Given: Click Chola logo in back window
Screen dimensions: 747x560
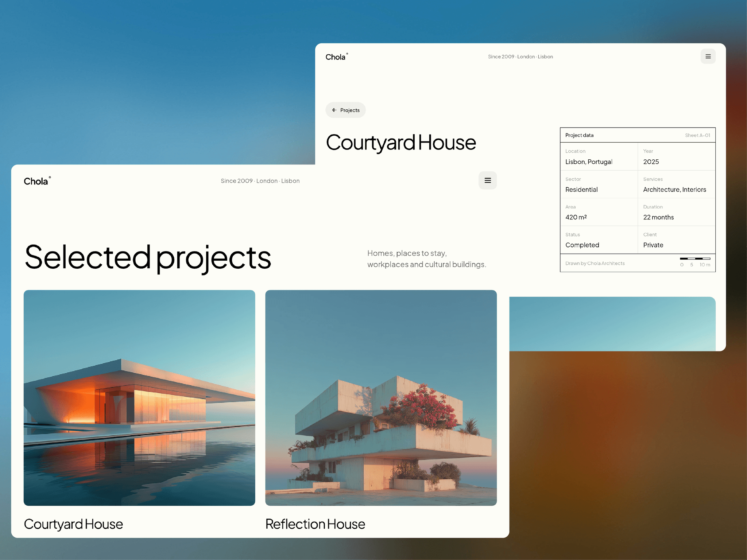Looking at the screenshot, I should click(337, 57).
